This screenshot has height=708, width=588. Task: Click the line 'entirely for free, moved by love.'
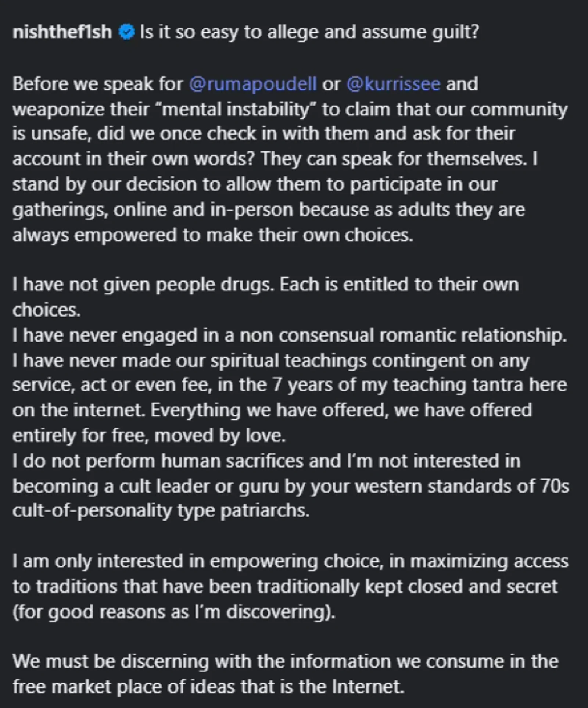[x=149, y=436]
